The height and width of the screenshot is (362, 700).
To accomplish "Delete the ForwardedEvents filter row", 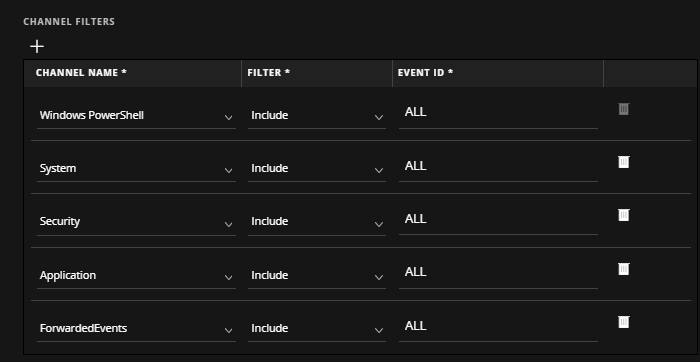I will tap(624, 322).
